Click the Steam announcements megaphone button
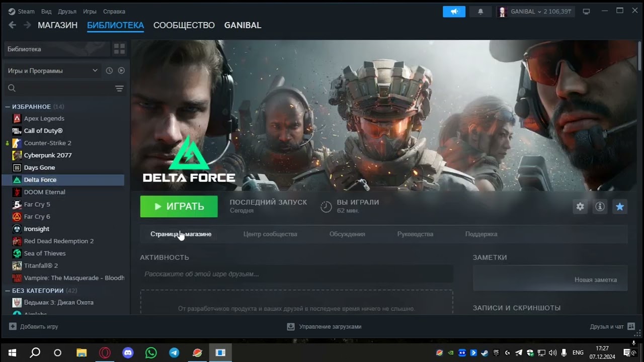This screenshot has width=644, height=362. [454, 12]
